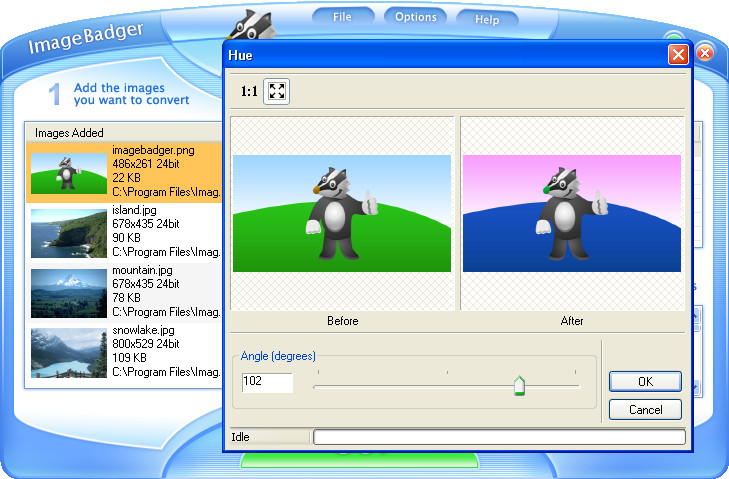
Task: Click the 'imagebadger.png' file name
Action: coord(153,150)
